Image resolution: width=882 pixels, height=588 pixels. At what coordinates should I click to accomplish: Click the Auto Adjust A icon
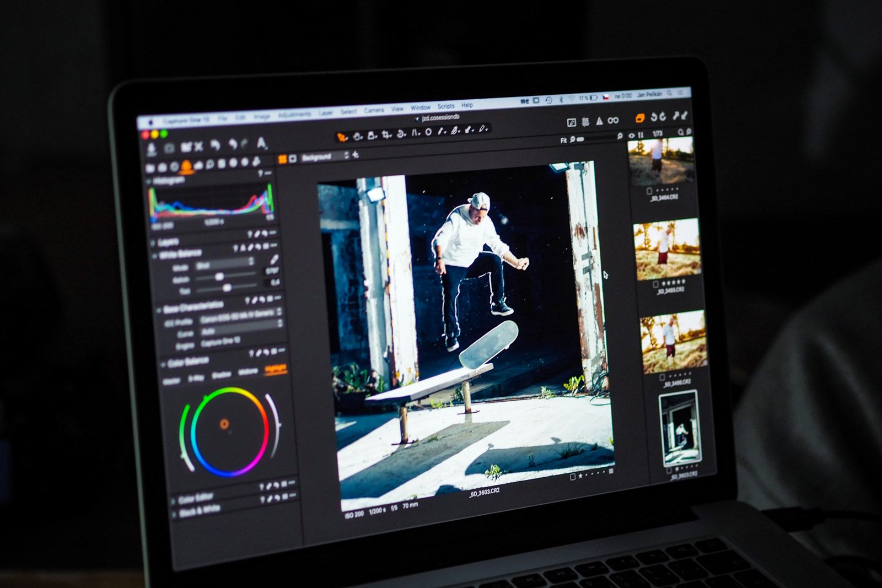[262, 143]
